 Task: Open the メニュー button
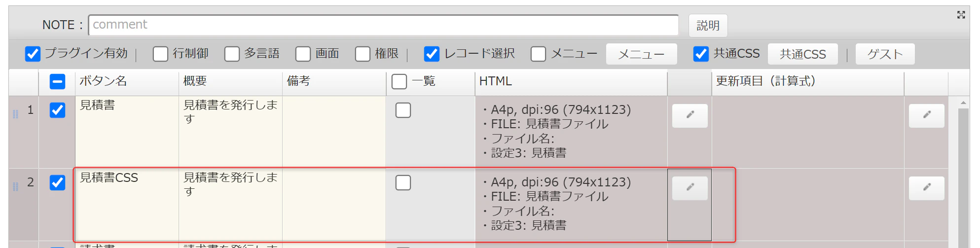pos(641,54)
